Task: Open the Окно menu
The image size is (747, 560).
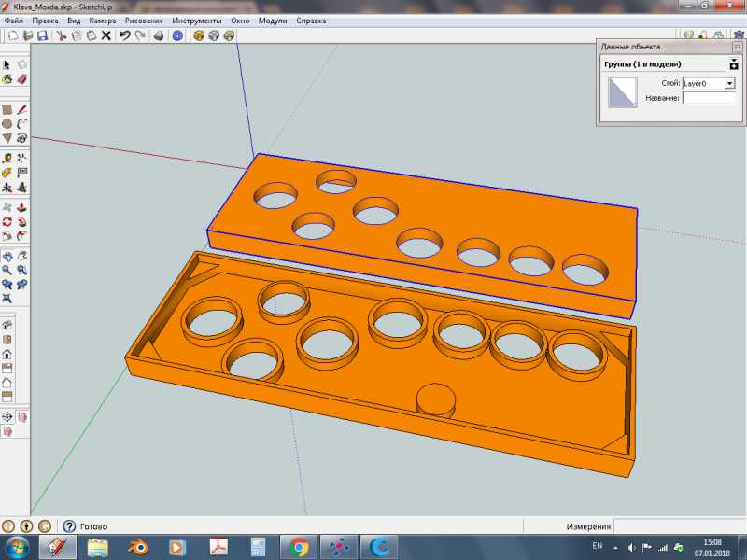Action: (240, 21)
